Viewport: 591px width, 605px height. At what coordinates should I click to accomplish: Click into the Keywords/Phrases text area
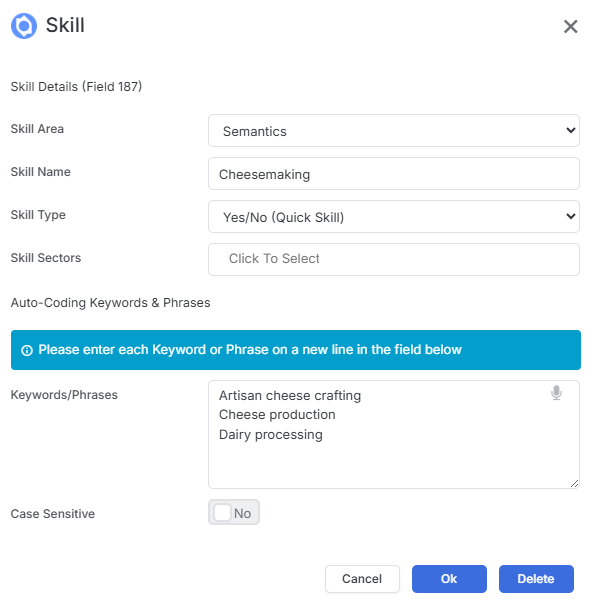pos(393,435)
